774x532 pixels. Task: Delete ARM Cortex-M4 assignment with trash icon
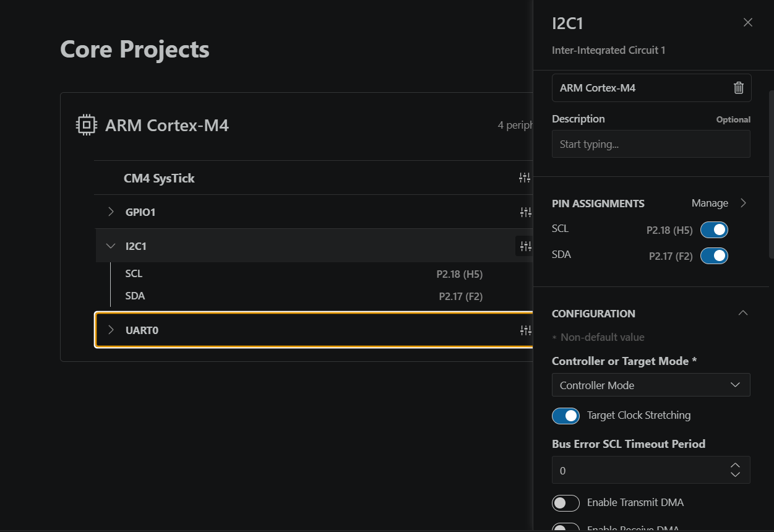[738, 88]
